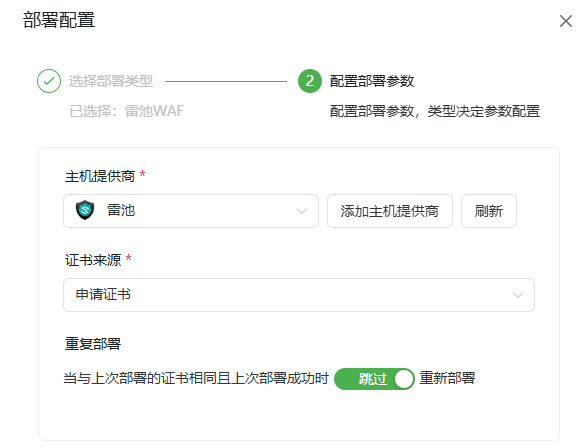Toggle the 跳过 repeat-deploy switch
Viewport: 585px width, 448px height.
pyautogui.click(x=374, y=379)
